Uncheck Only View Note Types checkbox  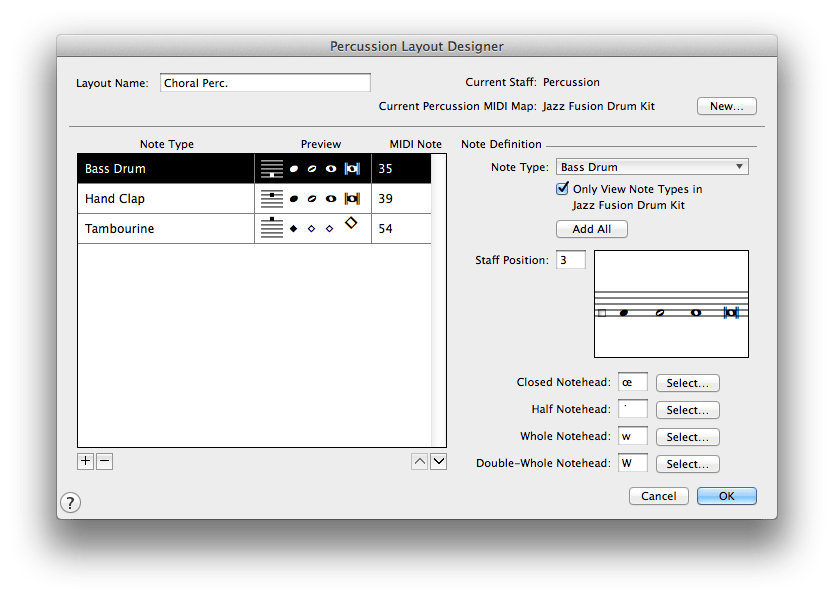(562, 189)
